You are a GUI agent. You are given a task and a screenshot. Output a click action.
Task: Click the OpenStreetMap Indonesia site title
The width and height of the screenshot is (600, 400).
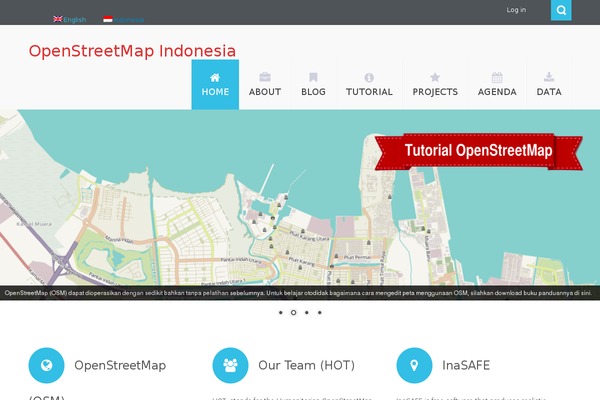point(132,51)
